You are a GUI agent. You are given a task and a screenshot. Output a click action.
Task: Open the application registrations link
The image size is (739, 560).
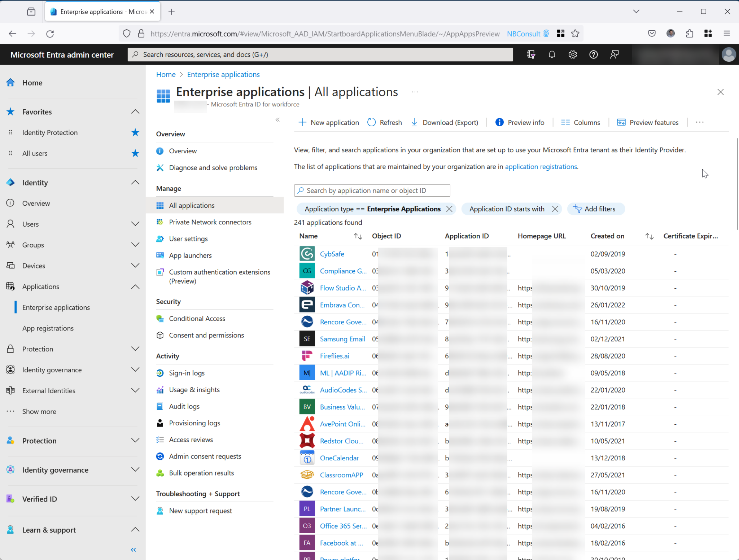point(541,166)
